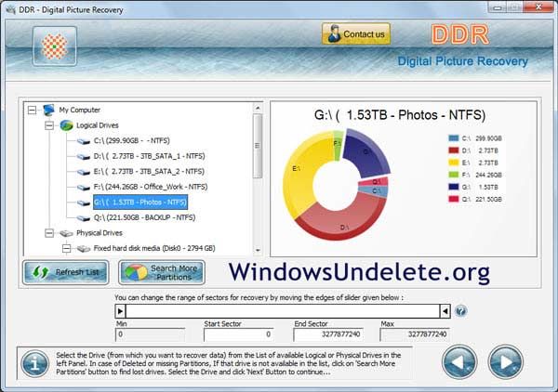558x392 pixels.
Task: Click the sector slider right handle
Action: tap(445, 311)
